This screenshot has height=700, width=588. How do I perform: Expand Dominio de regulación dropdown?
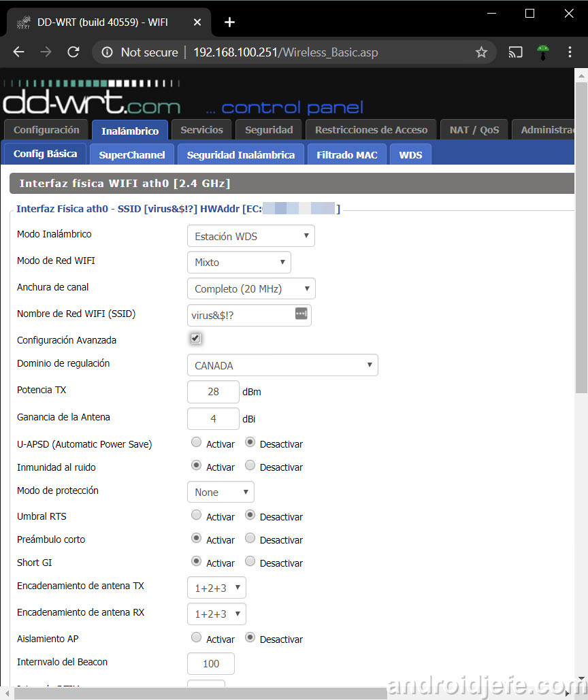282,365
